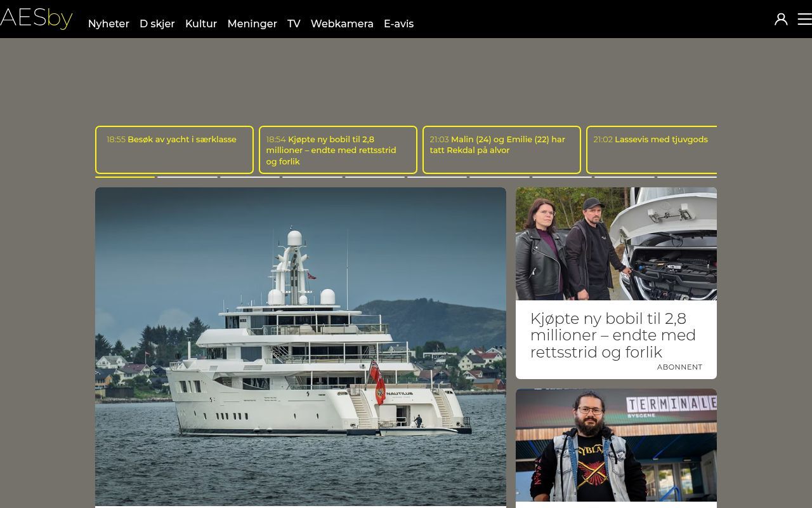Click the ABONNENT label on bobil article
Image resolution: width=812 pixels, height=508 pixels.
pos(679,367)
